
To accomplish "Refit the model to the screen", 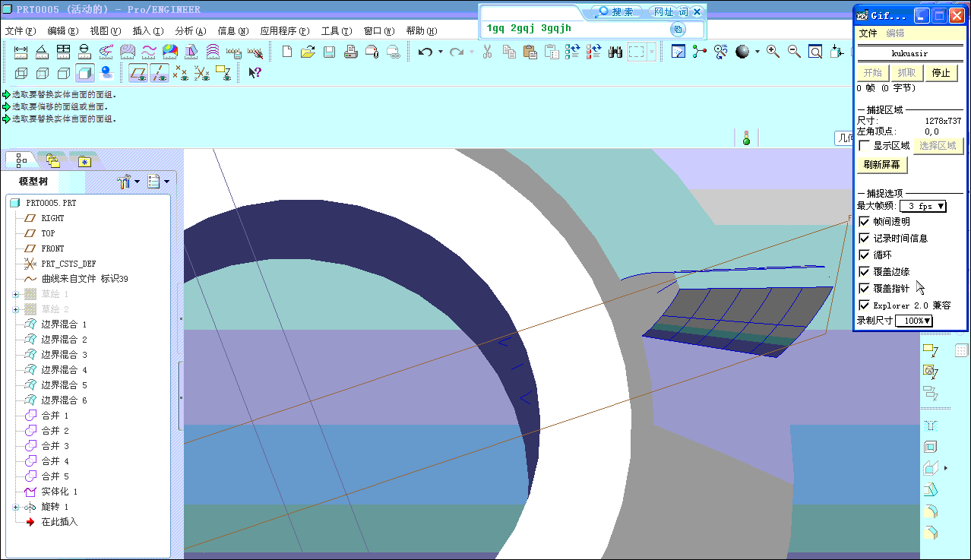I will pyautogui.click(x=815, y=52).
